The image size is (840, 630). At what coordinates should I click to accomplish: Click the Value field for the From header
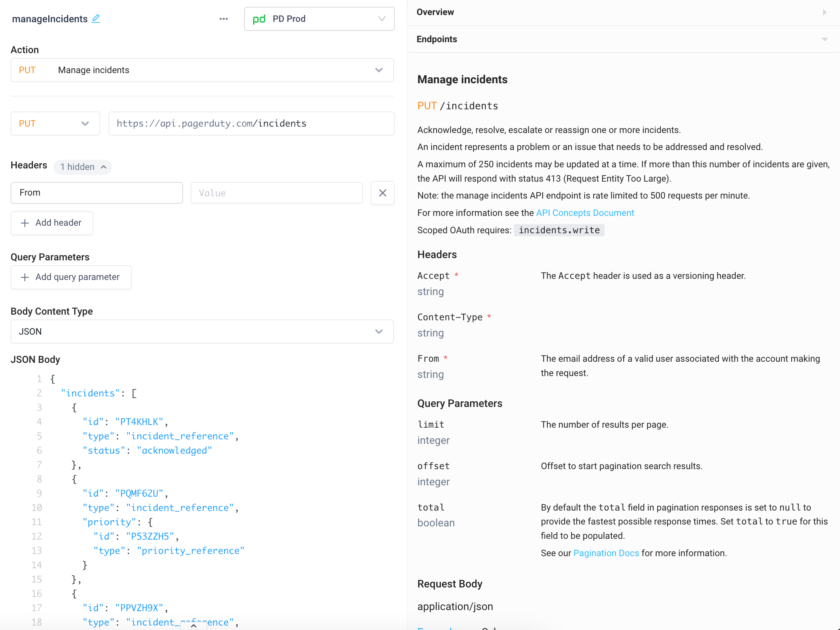276,193
